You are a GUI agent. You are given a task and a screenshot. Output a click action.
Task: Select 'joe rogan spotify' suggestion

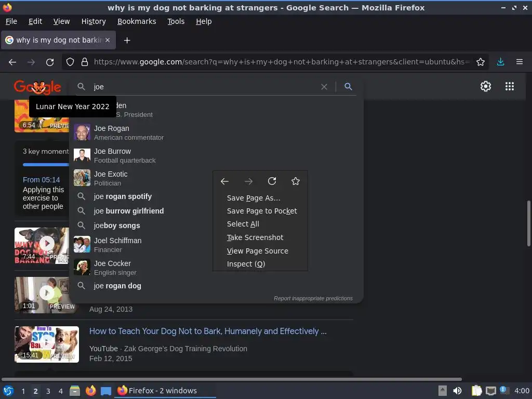[x=216, y=196]
